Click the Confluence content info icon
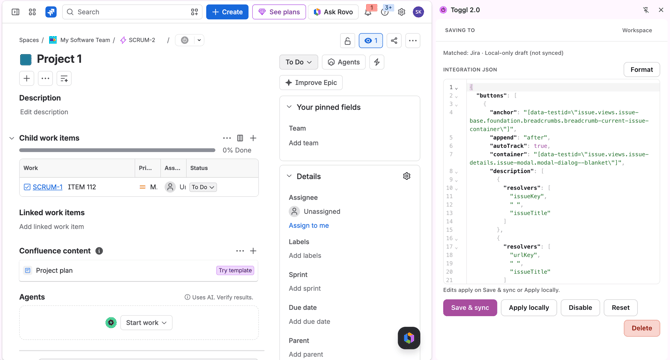 (99, 251)
